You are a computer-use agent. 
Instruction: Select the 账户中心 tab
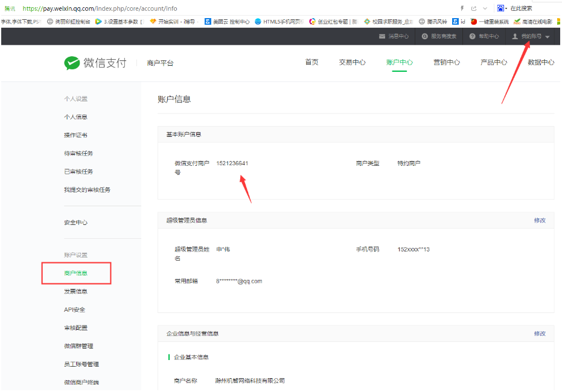[x=399, y=62]
